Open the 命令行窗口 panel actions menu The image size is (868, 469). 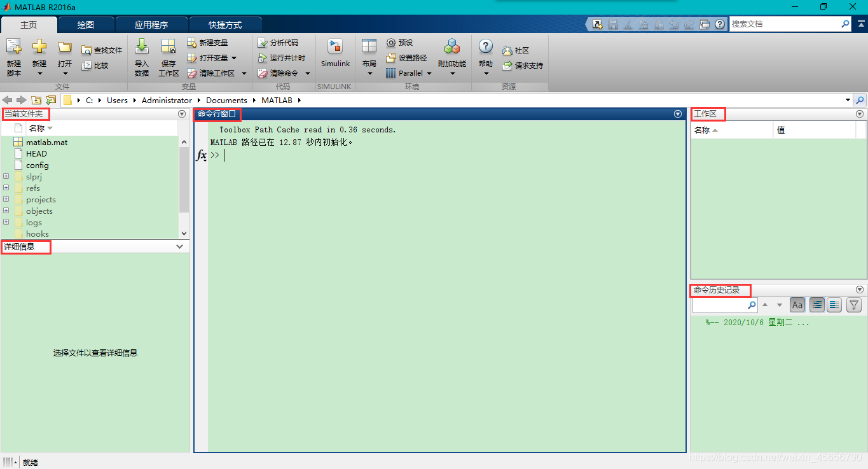pos(678,114)
